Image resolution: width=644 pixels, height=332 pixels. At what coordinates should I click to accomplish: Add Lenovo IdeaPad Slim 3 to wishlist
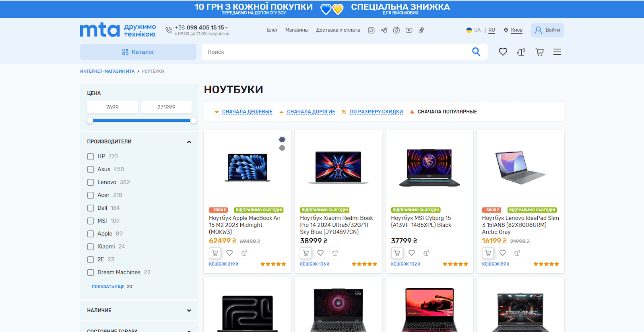(x=502, y=253)
